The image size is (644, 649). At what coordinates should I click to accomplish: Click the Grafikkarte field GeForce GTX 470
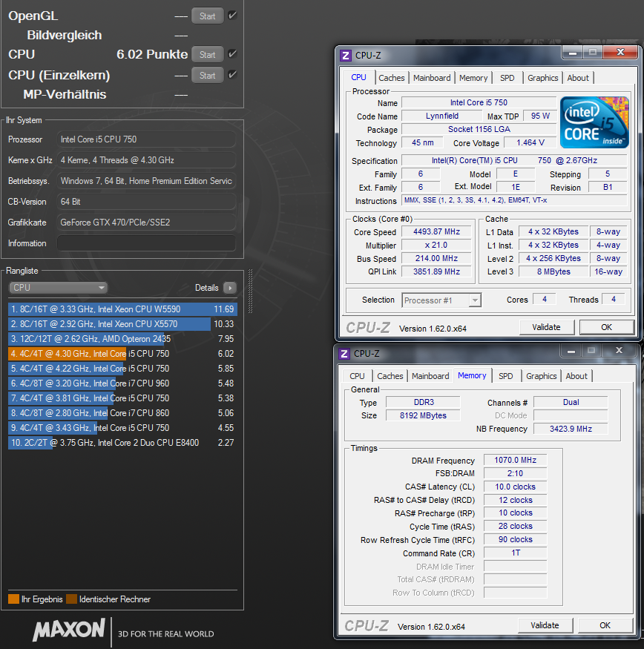[147, 223]
